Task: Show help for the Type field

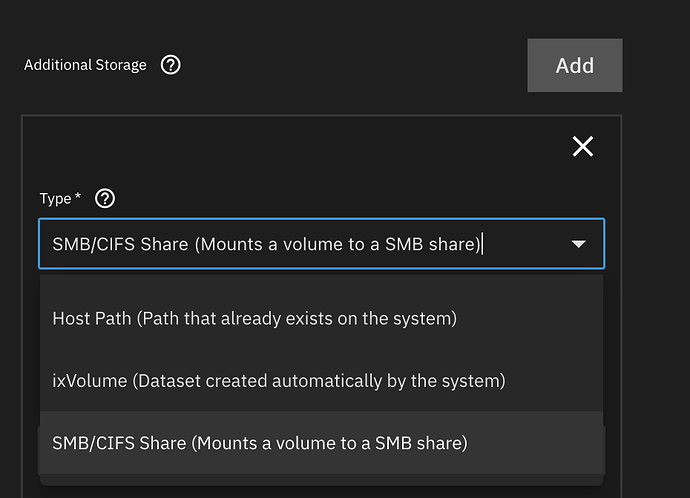Action: (105, 199)
